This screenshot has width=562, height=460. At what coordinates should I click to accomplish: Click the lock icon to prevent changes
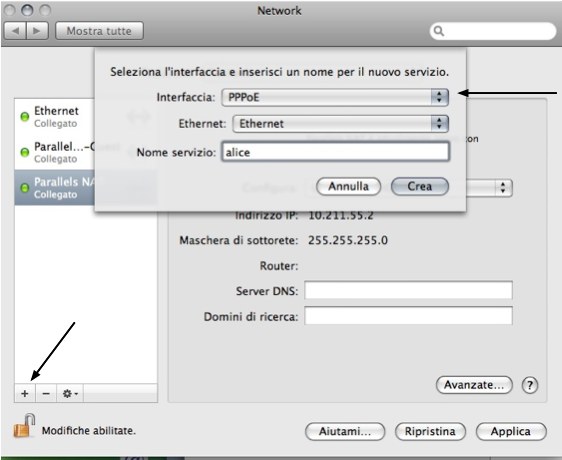pos(24,426)
